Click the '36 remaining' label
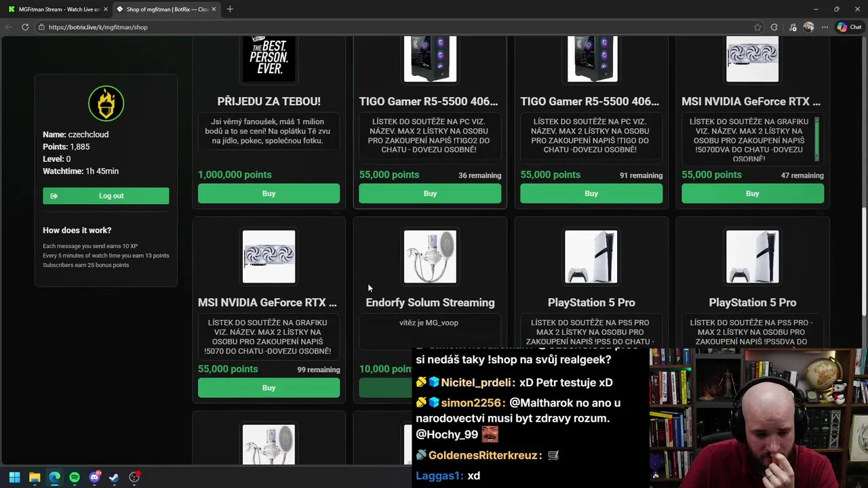 479,176
